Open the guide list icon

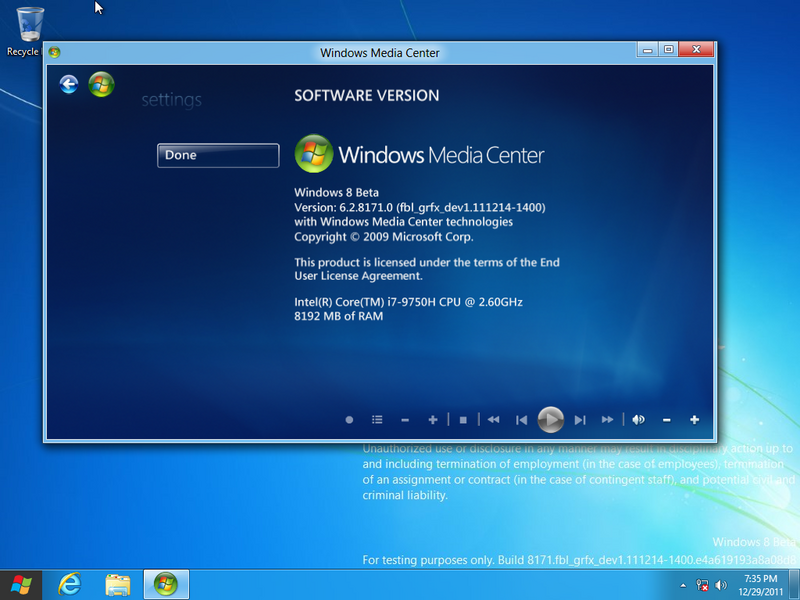(377, 420)
